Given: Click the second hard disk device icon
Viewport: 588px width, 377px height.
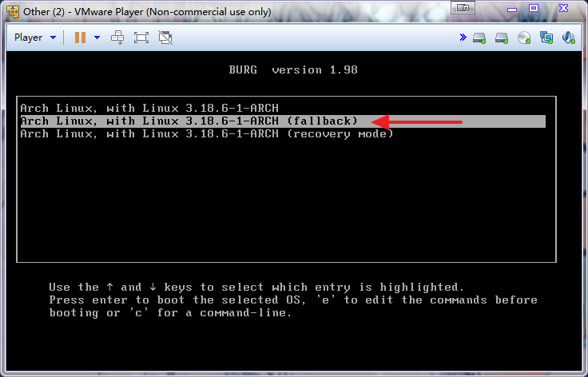Looking at the screenshot, I should tap(502, 38).
